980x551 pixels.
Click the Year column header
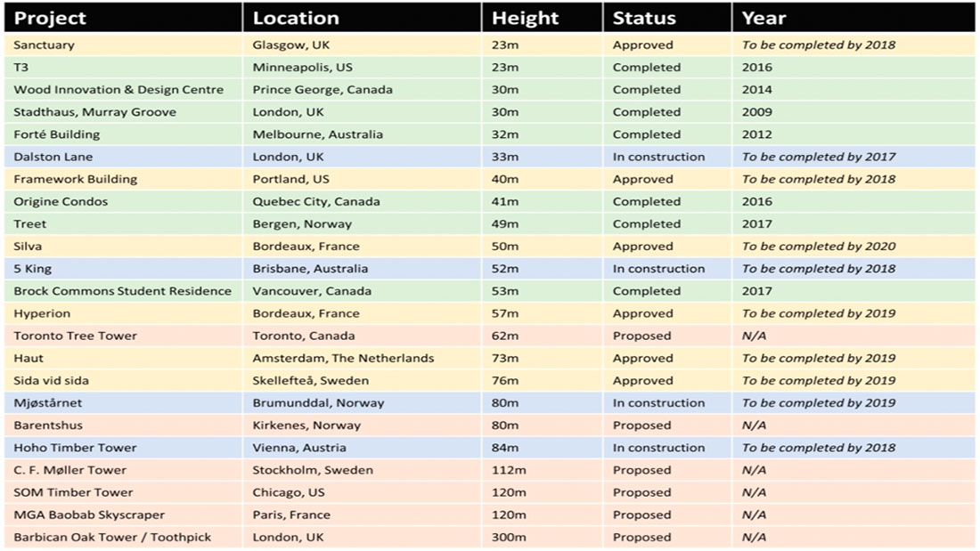(x=764, y=18)
